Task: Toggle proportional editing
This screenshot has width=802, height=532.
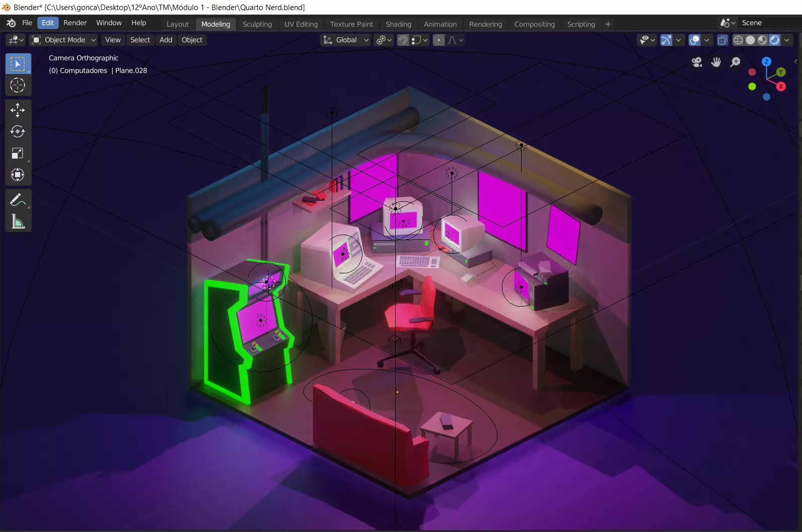Action: 439,40
